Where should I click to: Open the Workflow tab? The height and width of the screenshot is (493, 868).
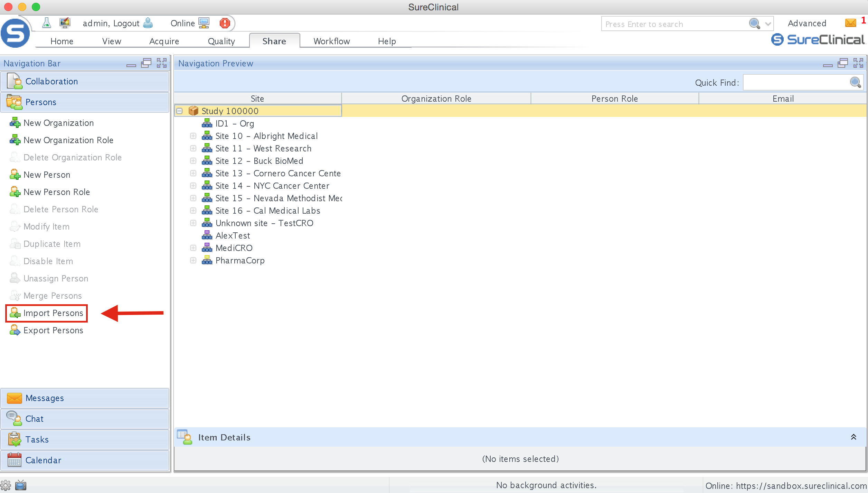[x=332, y=41]
